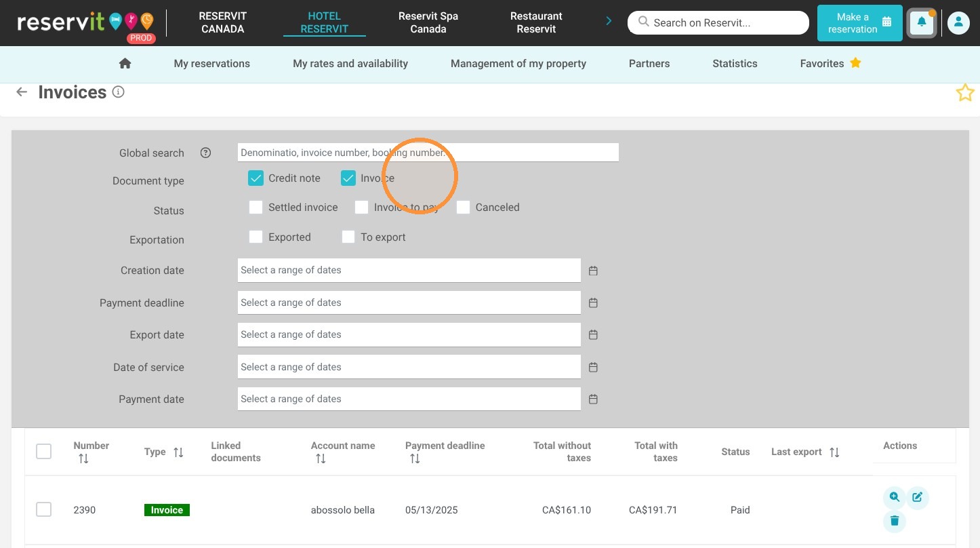The image size is (980, 548).
Task: Open the Management of my property menu
Action: pos(518,64)
